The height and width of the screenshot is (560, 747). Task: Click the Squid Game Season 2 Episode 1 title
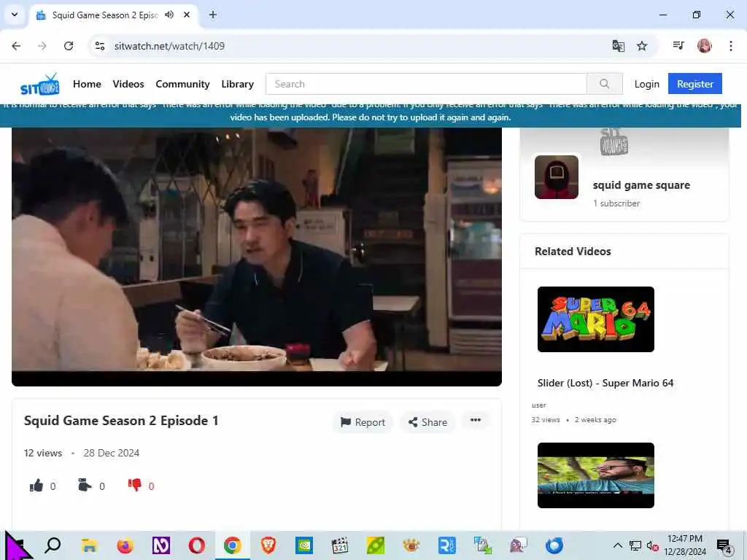click(x=121, y=421)
